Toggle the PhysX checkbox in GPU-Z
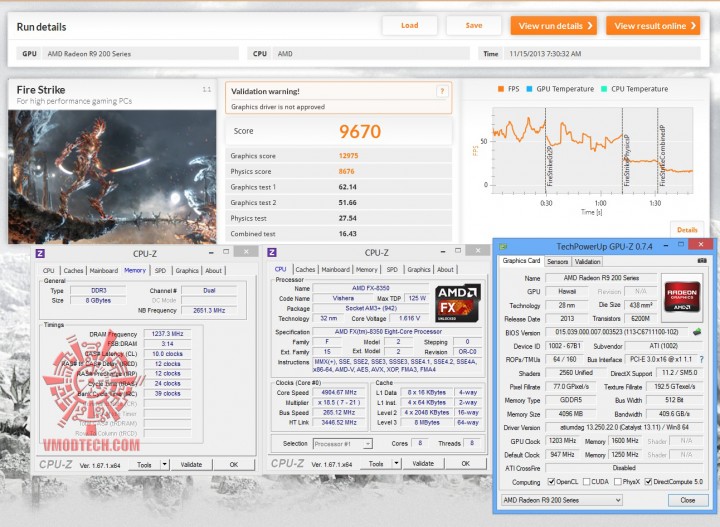This screenshot has height=527, width=720. point(618,482)
